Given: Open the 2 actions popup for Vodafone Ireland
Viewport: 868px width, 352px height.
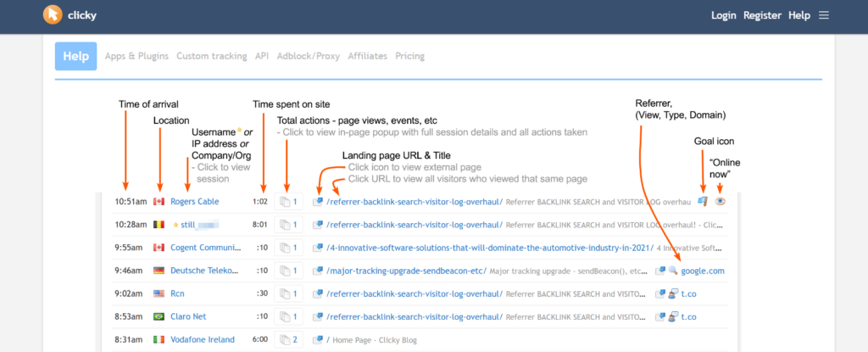Looking at the screenshot, I should (288, 340).
